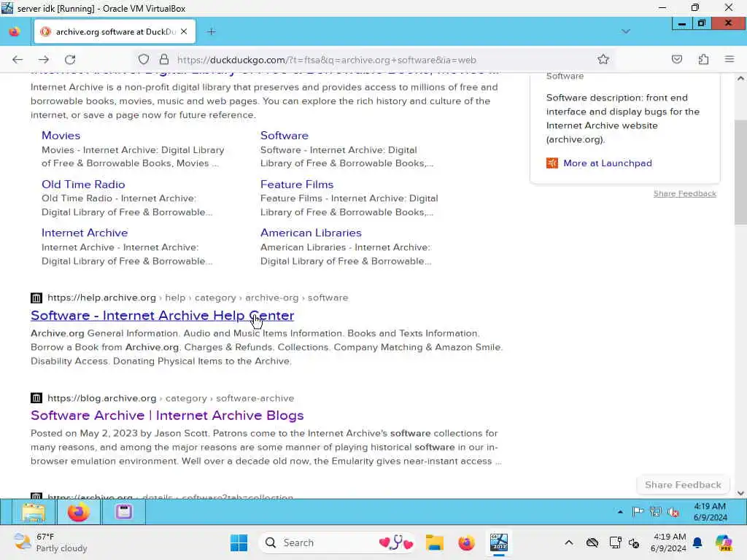Open the host Windows Start menu
The width and height of the screenshot is (747, 560).
[x=239, y=542]
